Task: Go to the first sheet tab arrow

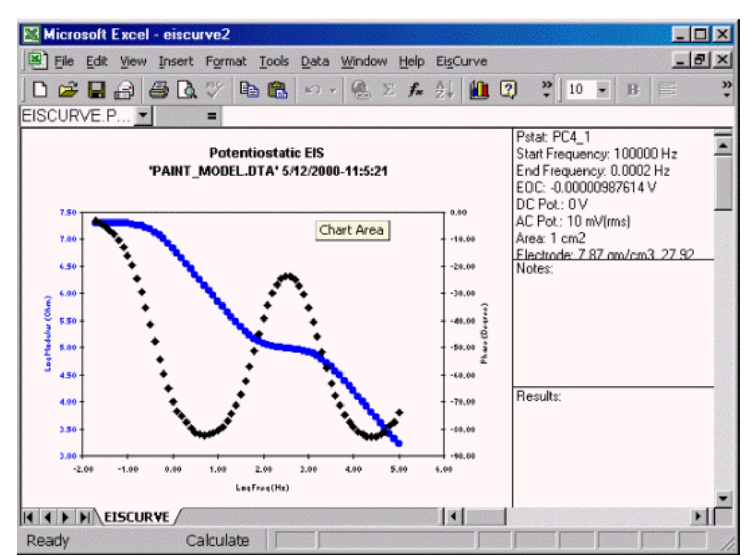Action: click(28, 517)
